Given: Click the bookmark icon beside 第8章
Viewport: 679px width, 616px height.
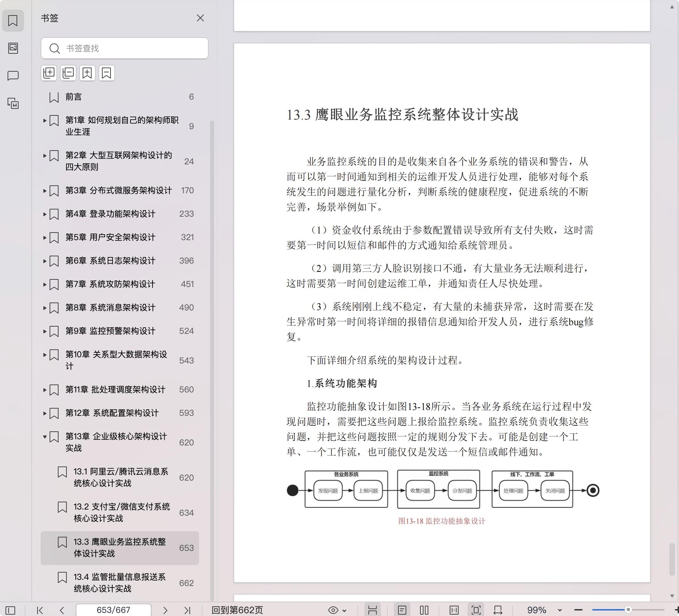Looking at the screenshot, I should click(x=54, y=308).
